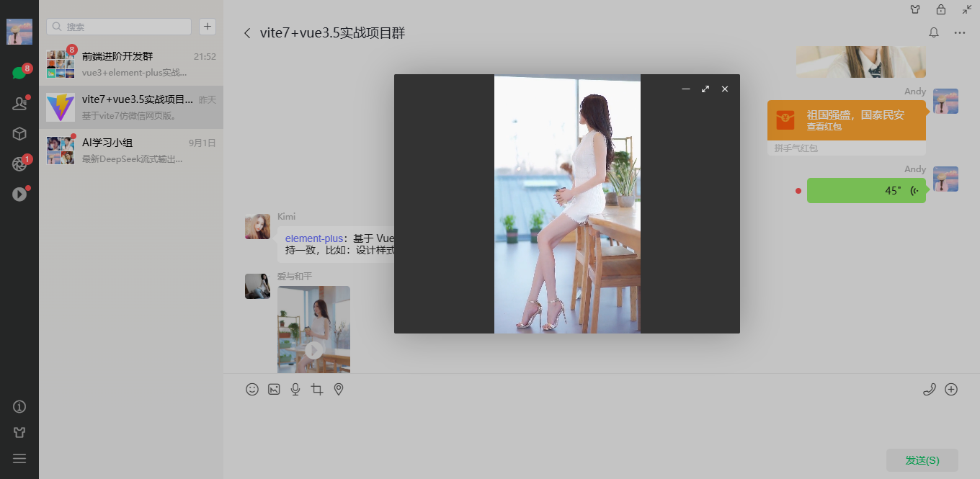
Task: Collapse the chat with the back chevron
Action: [247, 32]
